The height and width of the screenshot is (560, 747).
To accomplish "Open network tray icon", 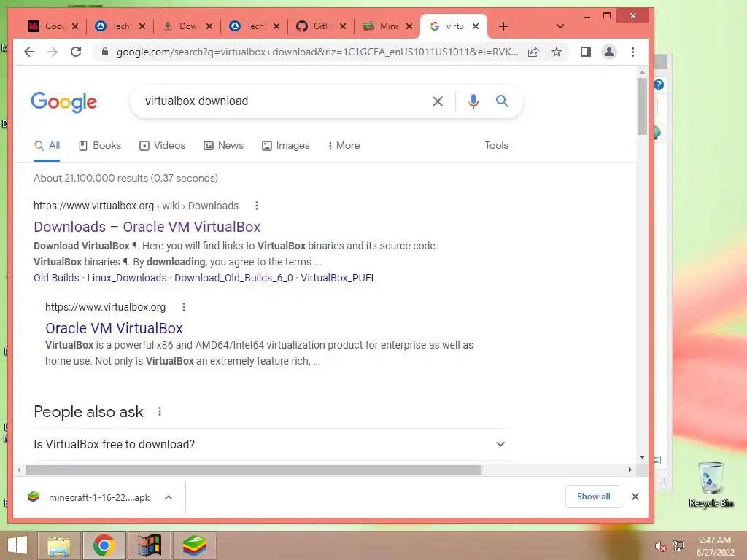I will pyautogui.click(x=678, y=546).
